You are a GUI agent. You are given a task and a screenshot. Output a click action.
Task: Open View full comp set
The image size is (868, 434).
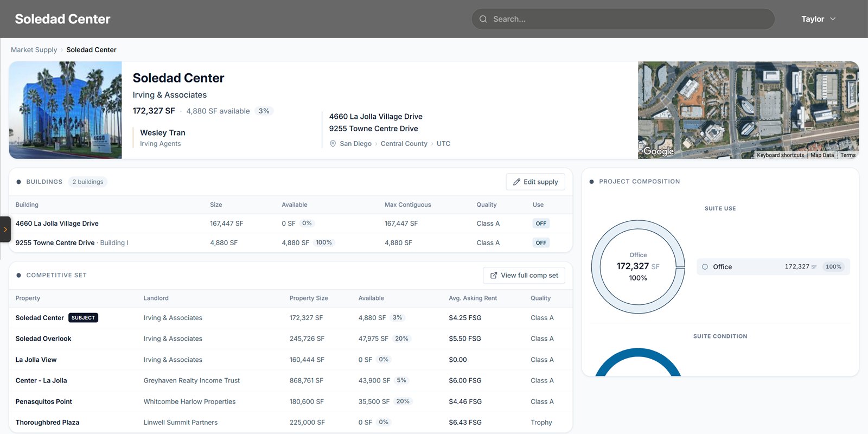tap(524, 276)
